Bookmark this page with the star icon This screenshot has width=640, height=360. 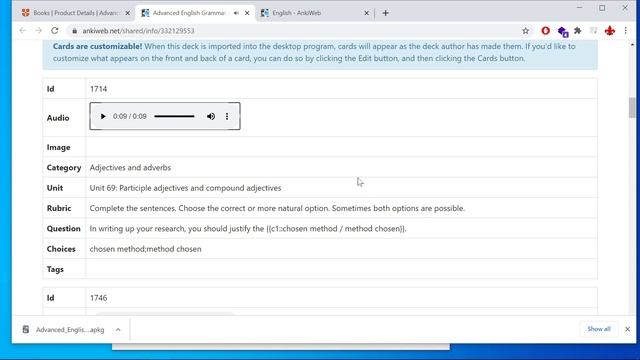click(x=525, y=31)
